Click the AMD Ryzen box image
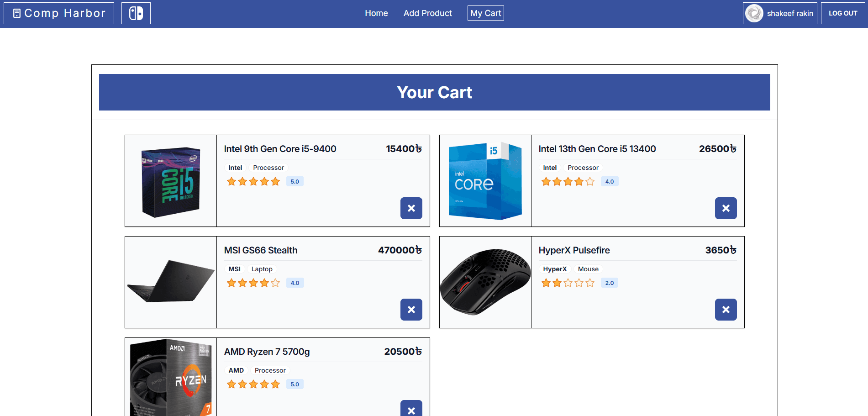 click(x=171, y=378)
